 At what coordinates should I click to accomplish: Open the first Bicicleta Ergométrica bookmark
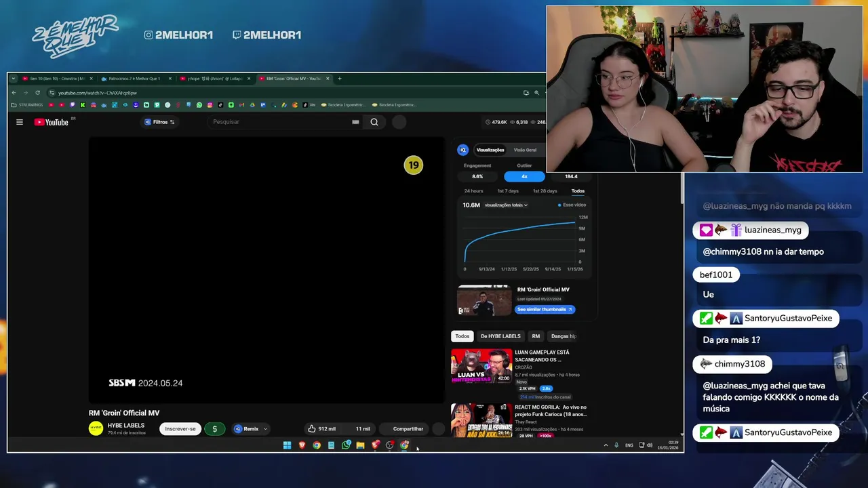(343, 105)
